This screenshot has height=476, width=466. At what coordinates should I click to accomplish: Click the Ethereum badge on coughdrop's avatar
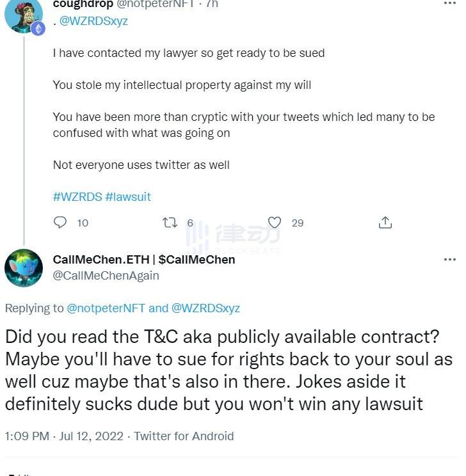click(38, 28)
